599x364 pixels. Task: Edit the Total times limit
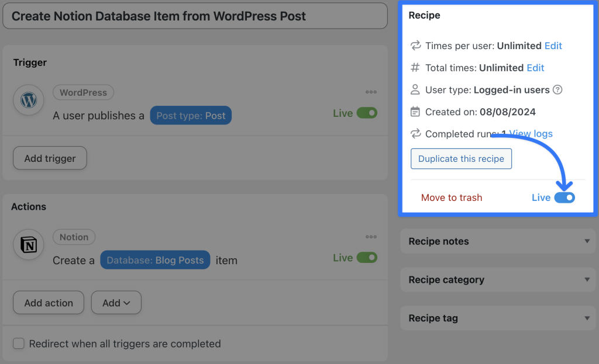(535, 68)
